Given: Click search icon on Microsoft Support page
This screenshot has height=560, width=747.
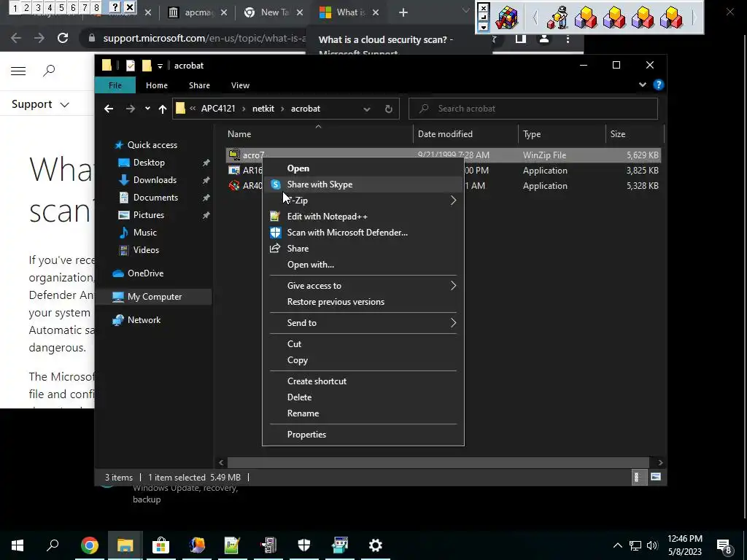Looking at the screenshot, I should pyautogui.click(x=49, y=71).
